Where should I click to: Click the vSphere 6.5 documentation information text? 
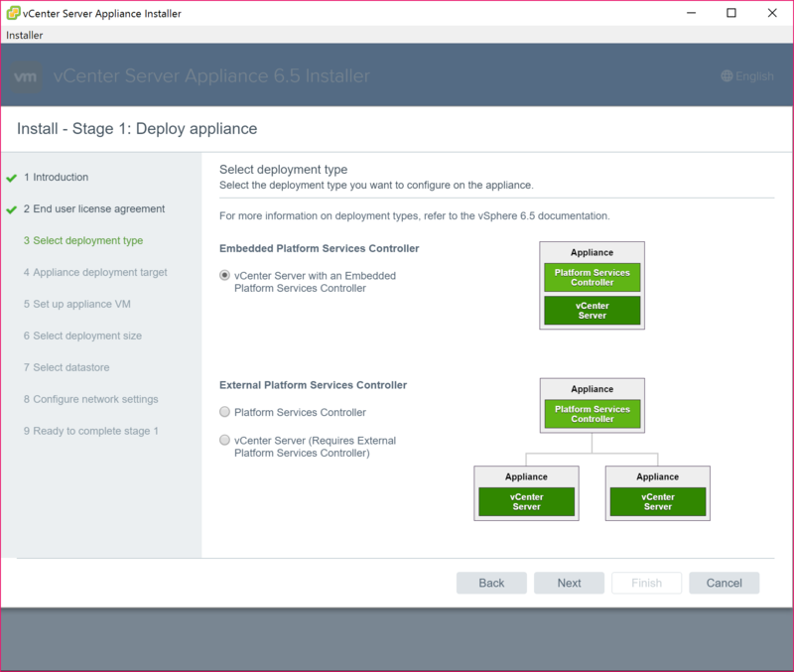tap(414, 215)
